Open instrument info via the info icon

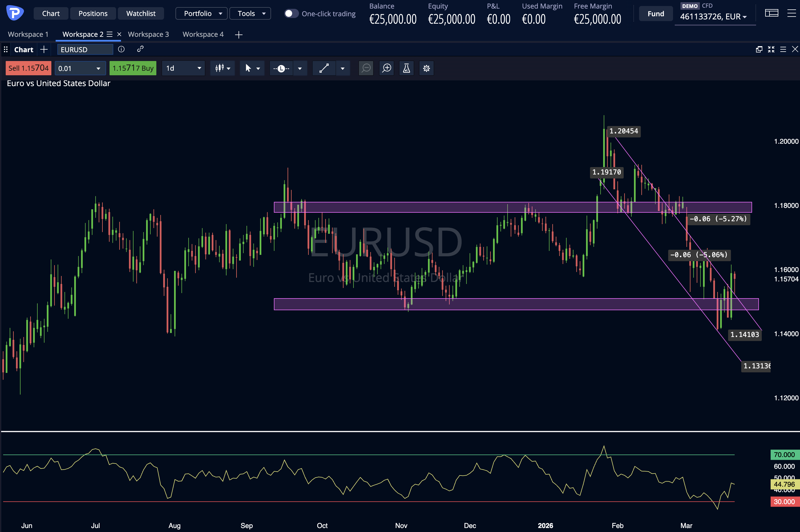[x=121, y=49]
